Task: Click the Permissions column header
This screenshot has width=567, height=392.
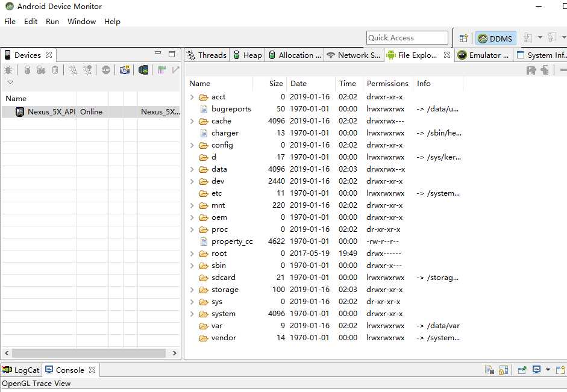Action: pyautogui.click(x=387, y=84)
